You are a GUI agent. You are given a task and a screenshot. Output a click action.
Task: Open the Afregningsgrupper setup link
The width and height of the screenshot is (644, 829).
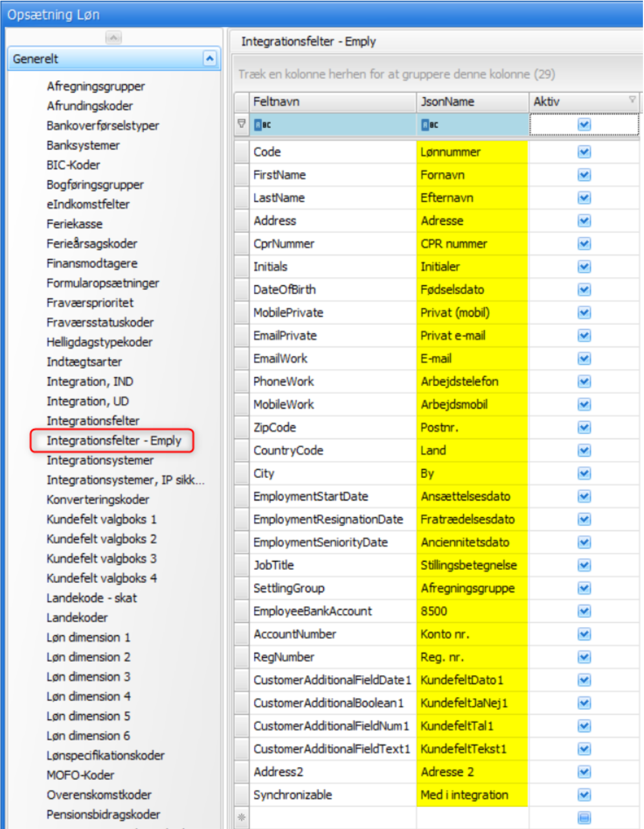(x=96, y=86)
